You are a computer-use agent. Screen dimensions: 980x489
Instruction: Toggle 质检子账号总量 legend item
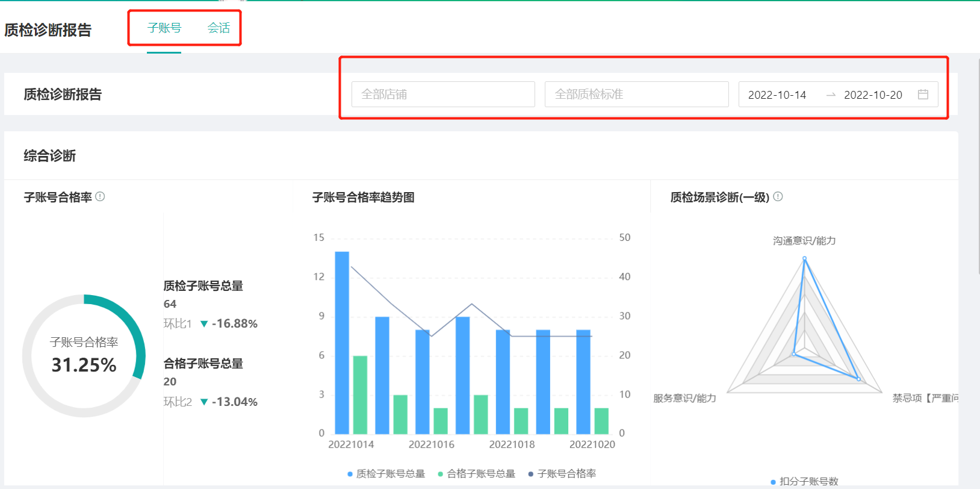pos(386,474)
